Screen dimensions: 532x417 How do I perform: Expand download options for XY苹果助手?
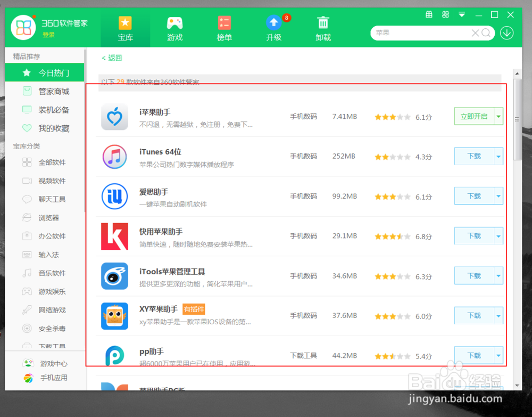498,315
